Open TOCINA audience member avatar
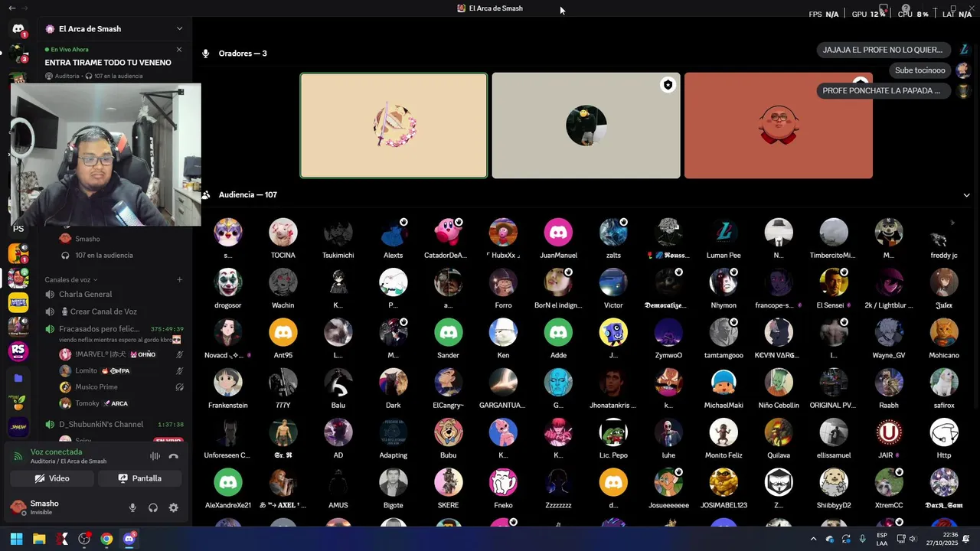The height and width of the screenshot is (551, 980). click(283, 232)
